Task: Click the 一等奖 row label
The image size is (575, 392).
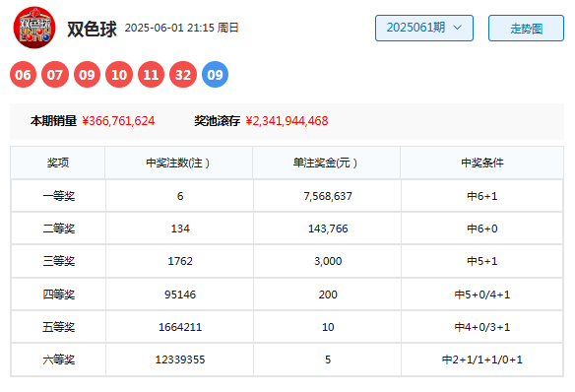Action: 59,196
